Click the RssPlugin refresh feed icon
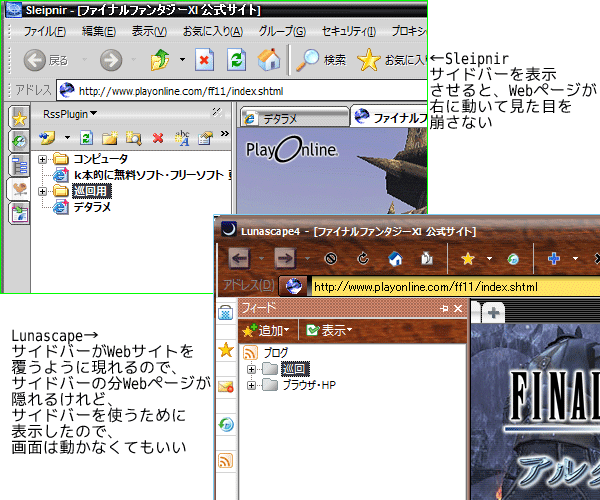Image resolution: width=600 pixels, height=500 pixels. click(86, 138)
